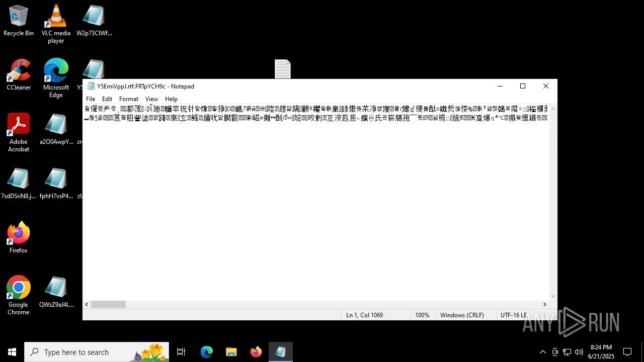644x362 pixels.
Task: Click the vertical scroll down arrow
Action: tap(553, 296)
